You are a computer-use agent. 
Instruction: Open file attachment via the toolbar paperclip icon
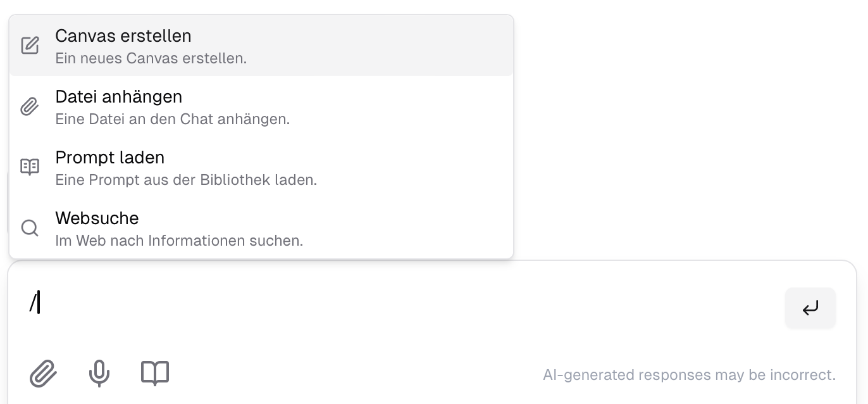point(44,374)
